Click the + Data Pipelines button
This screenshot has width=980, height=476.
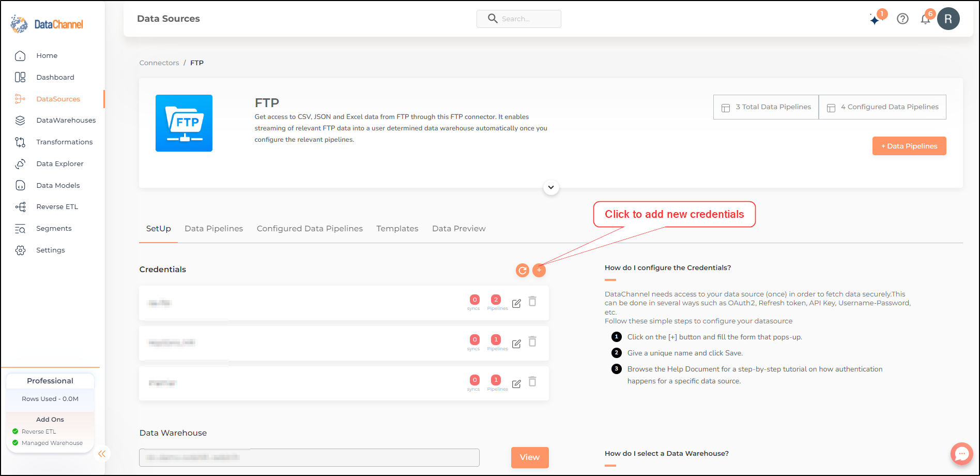point(909,146)
